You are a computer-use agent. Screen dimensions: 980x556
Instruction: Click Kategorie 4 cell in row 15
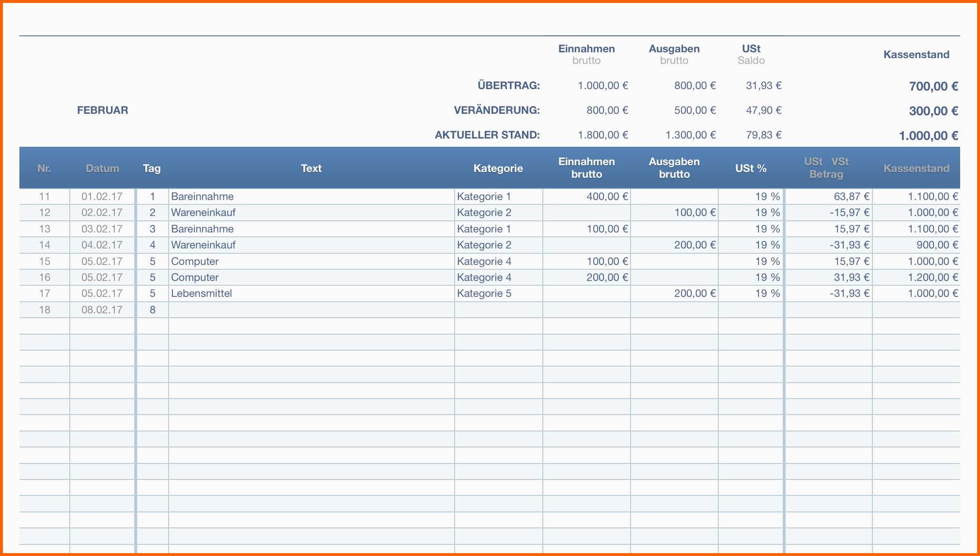click(x=484, y=261)
